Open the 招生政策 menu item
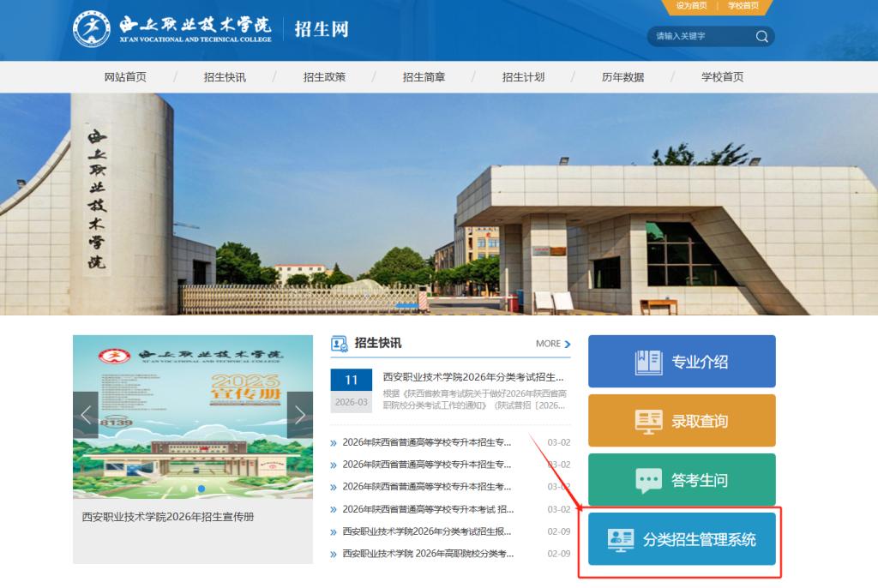878x588 pixels. (324, 77)
